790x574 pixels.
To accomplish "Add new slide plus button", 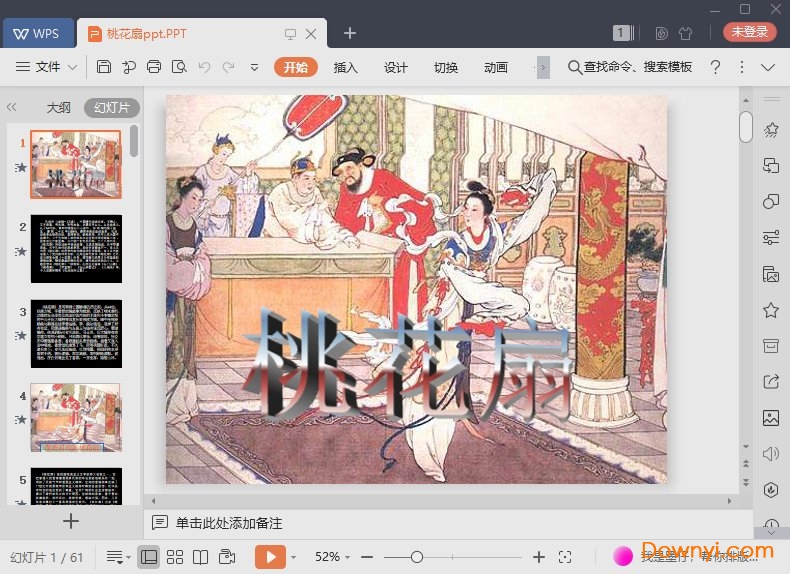I will pyautogui.click(x=71, y=521).
